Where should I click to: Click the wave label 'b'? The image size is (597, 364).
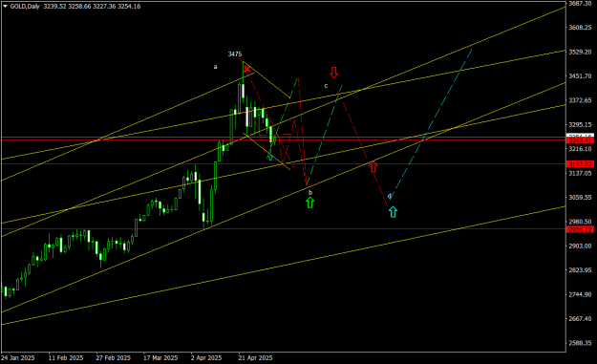[310, 193]
